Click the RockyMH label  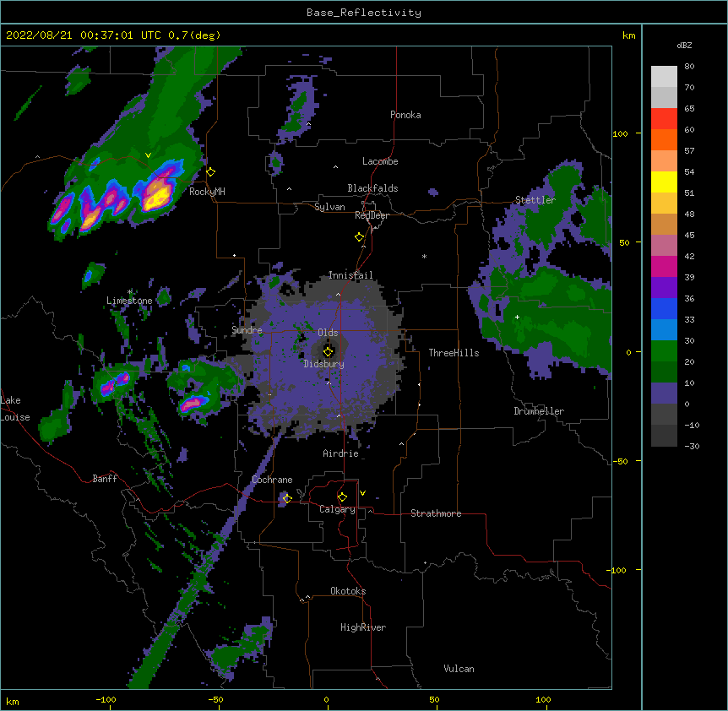(x=207, y=192)
